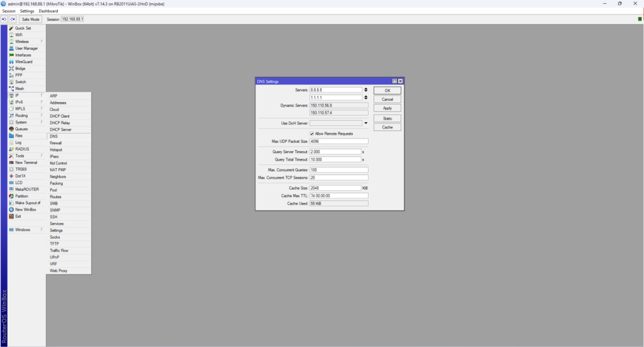
Task: Expand the Windows submenu in the sidebar
Action: pyautogui.click(x=23, y=230)
